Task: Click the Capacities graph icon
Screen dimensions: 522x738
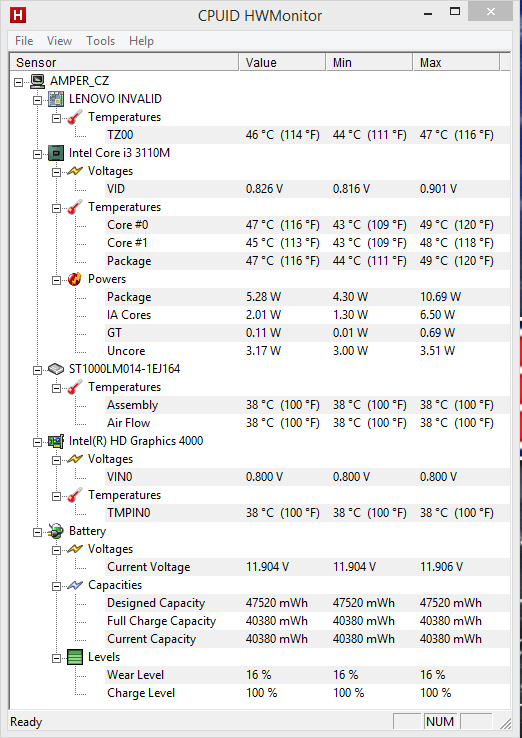Action: coord(75,585)
